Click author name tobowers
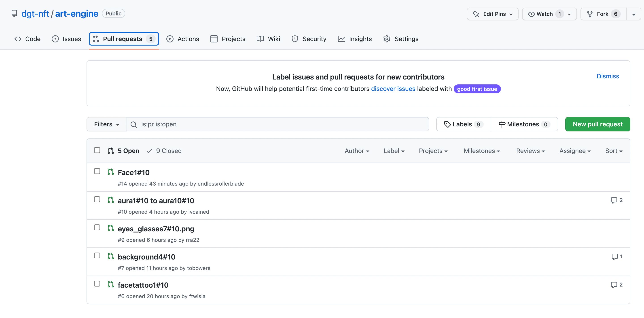The width and height of the screenshot is (644, 318). (x=199, y=268)
